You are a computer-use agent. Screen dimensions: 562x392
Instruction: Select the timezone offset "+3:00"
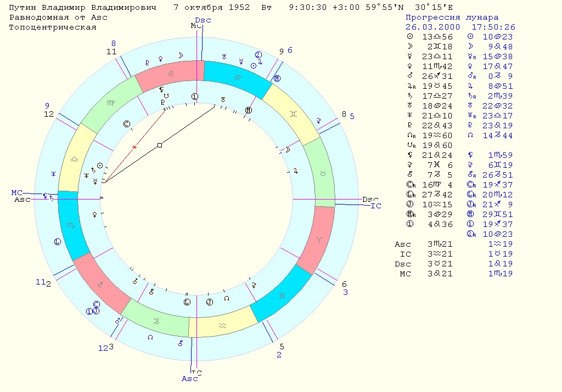[346, 8]
